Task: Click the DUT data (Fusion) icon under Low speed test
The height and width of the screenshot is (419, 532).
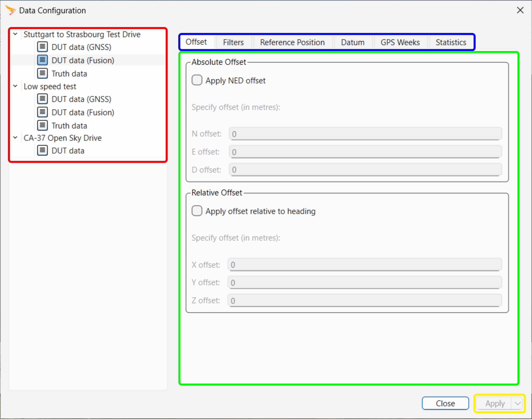Action: point(42,112)
